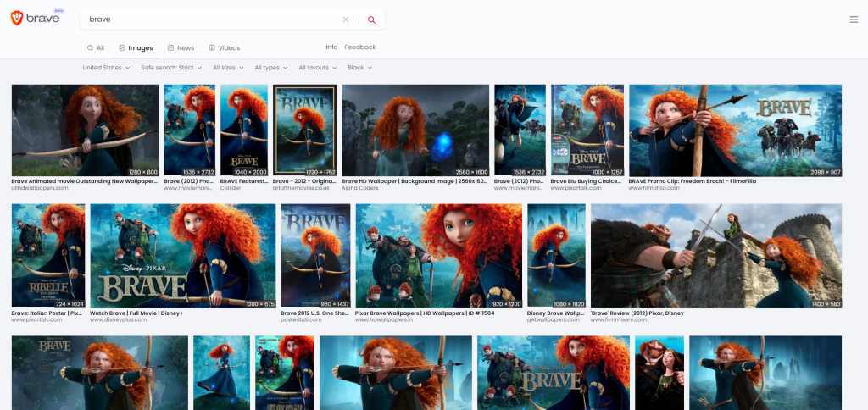The height and width of the screenshot is (410, 868).
Task: Open the Black color filter dropdown
Action: pos(359,68)
